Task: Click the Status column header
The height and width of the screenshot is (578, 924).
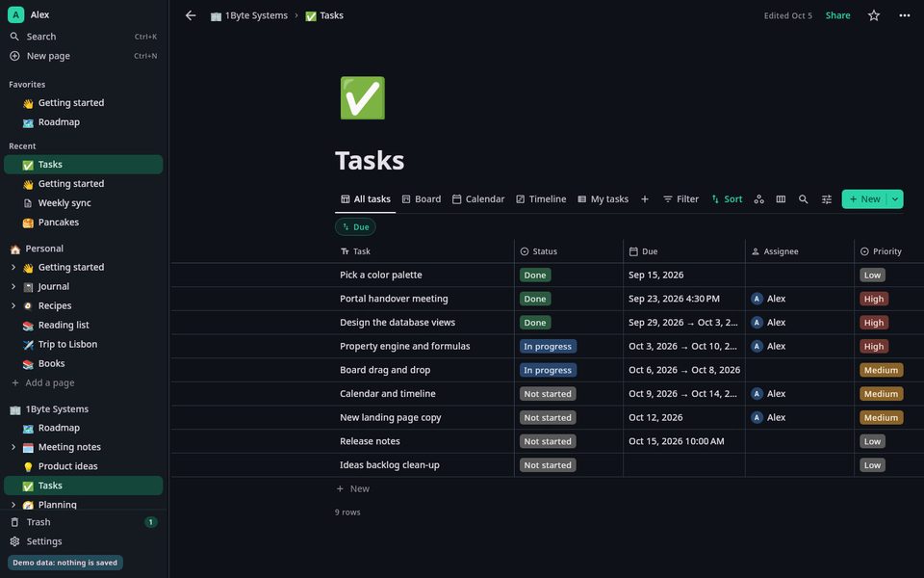Action: point(569,251)
